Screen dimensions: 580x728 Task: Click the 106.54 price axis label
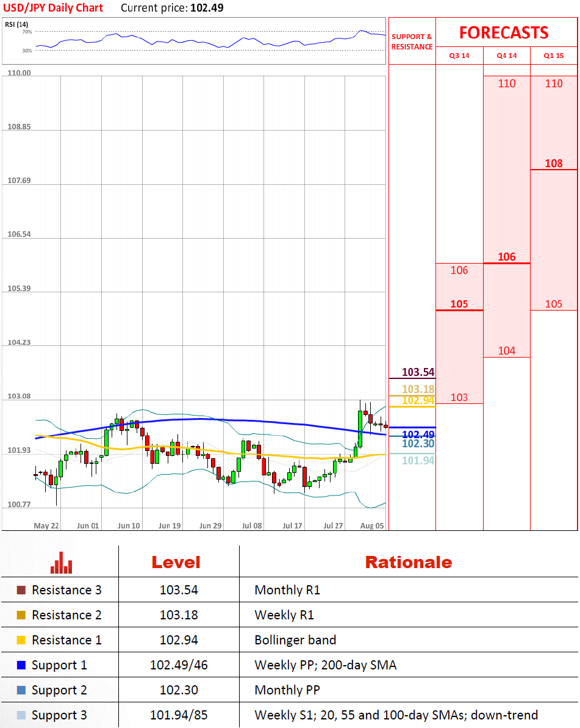[19, 234]
